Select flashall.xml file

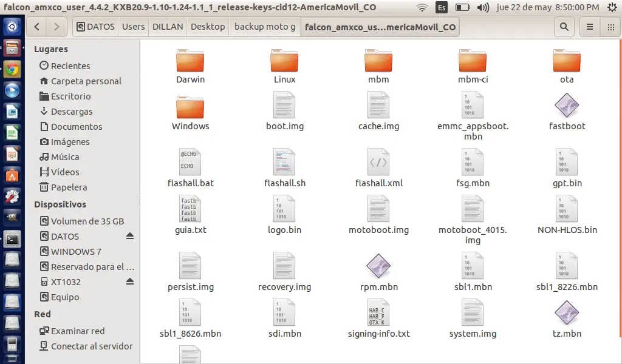click(378, 168)
